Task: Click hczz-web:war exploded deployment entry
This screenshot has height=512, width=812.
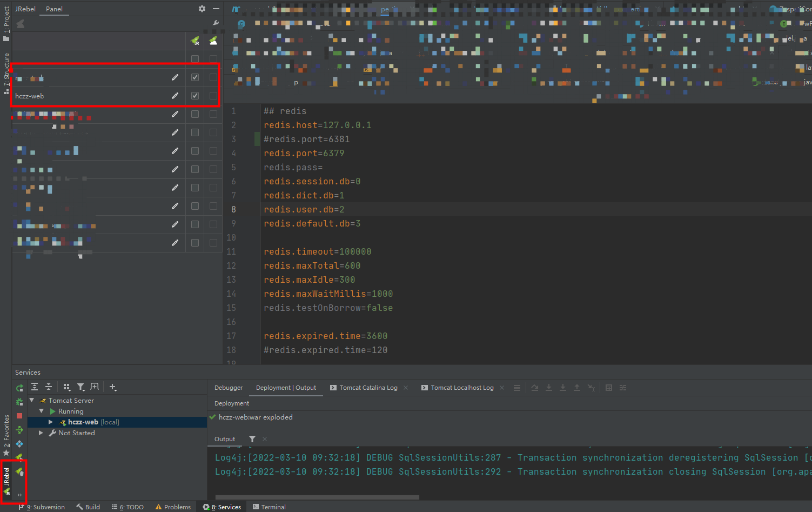Action: point(251,417)
